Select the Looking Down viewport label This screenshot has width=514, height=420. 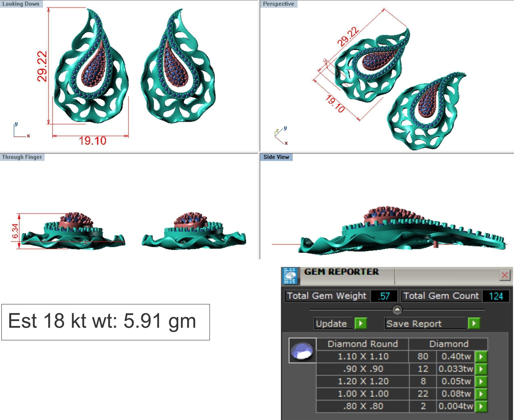click(21, 4)
